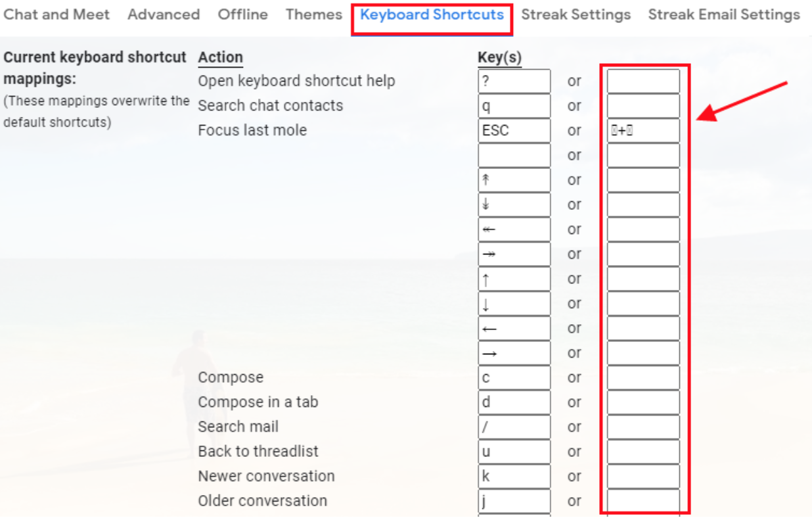
Task: Click alternate key field for Compose
Action: [x=643, y=378]
